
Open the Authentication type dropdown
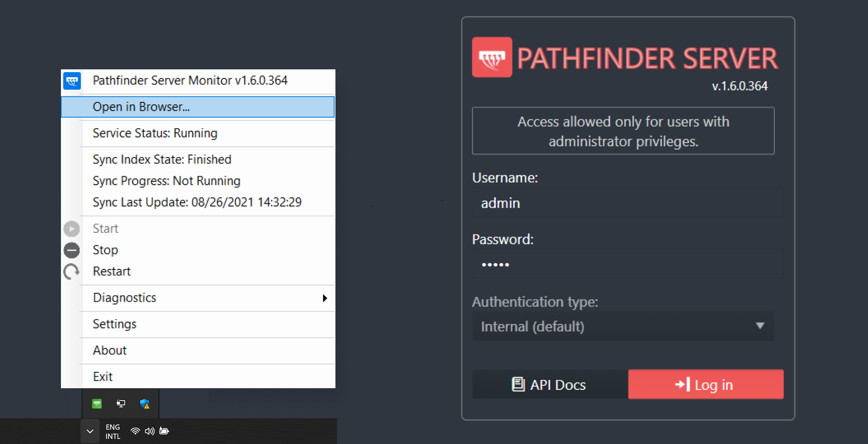623,326
